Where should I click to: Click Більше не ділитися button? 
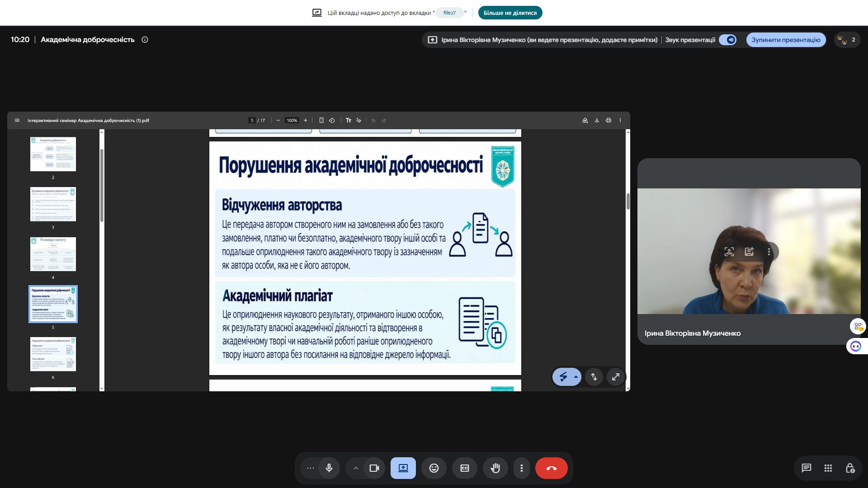(510, 13)
